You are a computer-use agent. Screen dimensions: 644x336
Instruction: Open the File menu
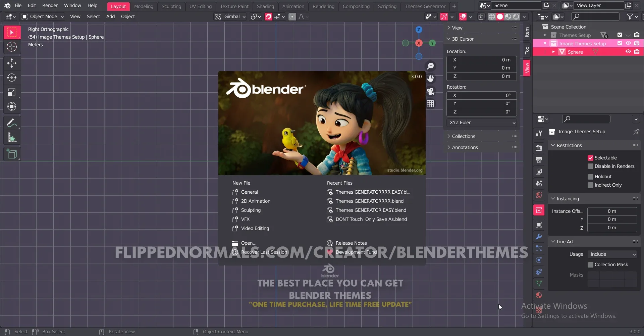pyautogui.click(x=18, y=5)
